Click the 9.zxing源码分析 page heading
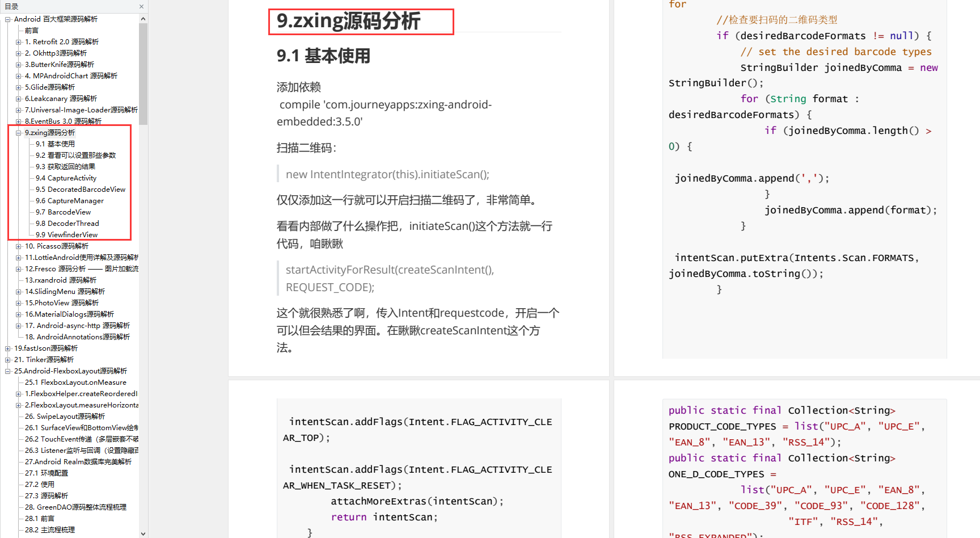Screen dimensions: 980x538 click(x=348, y=21)
